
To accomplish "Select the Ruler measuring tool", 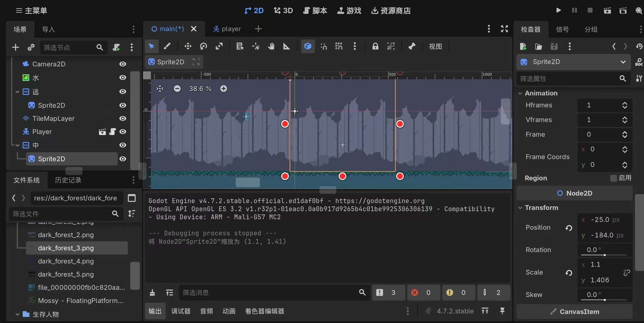I will 287,46.
